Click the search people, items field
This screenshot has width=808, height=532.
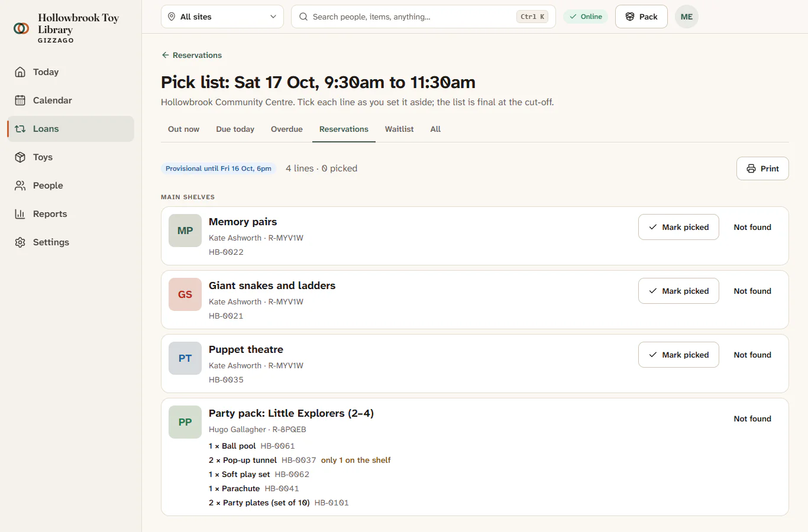pos(424,17)
